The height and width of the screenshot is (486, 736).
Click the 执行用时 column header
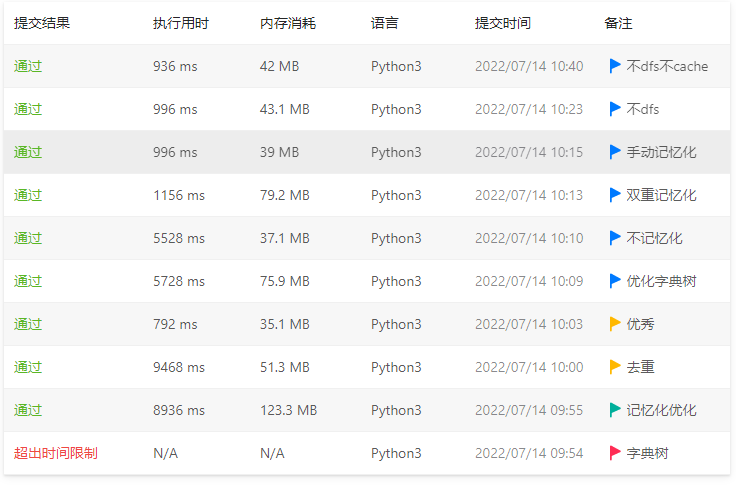point(181,23)
